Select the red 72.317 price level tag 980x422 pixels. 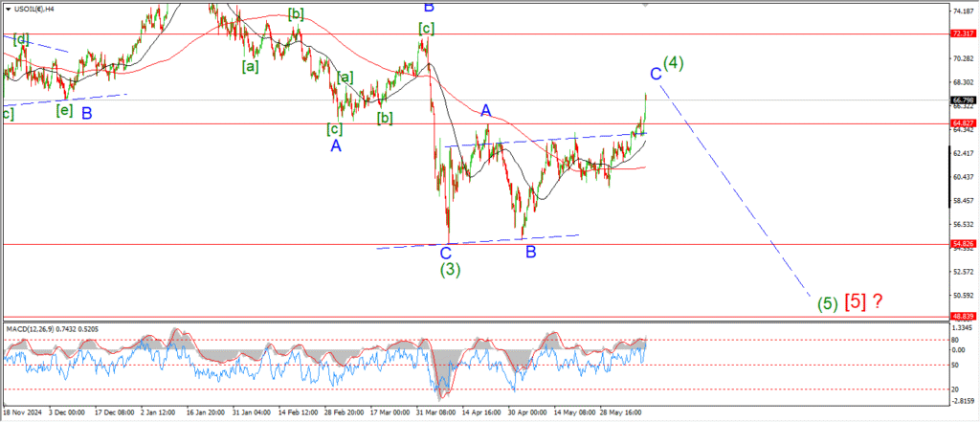coord(962,33)
